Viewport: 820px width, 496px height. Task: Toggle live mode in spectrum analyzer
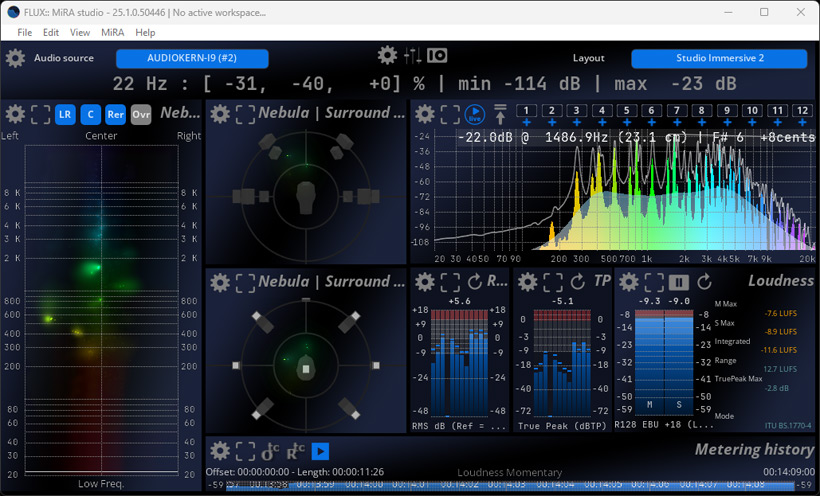[475, 114]
